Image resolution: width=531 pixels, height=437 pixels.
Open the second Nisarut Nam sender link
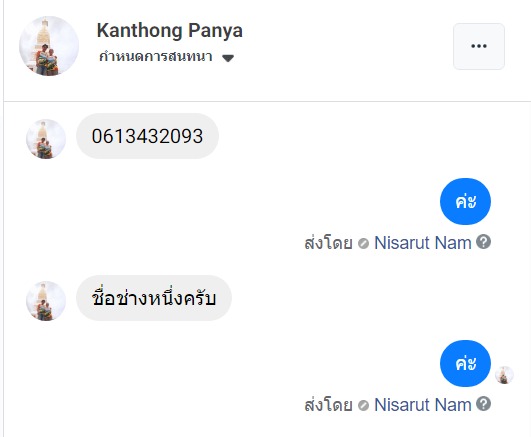[x=423, y=405]
